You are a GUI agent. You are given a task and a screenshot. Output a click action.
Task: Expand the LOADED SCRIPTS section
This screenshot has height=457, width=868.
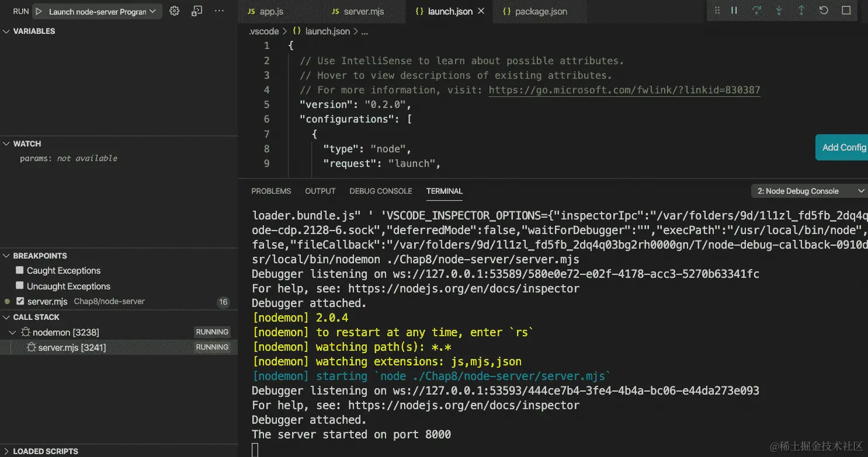tap(6, 451)
